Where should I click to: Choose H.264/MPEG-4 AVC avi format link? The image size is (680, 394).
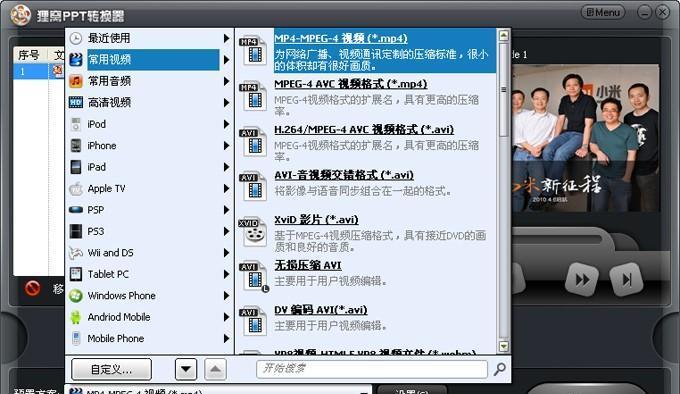(x=364, y=130)
